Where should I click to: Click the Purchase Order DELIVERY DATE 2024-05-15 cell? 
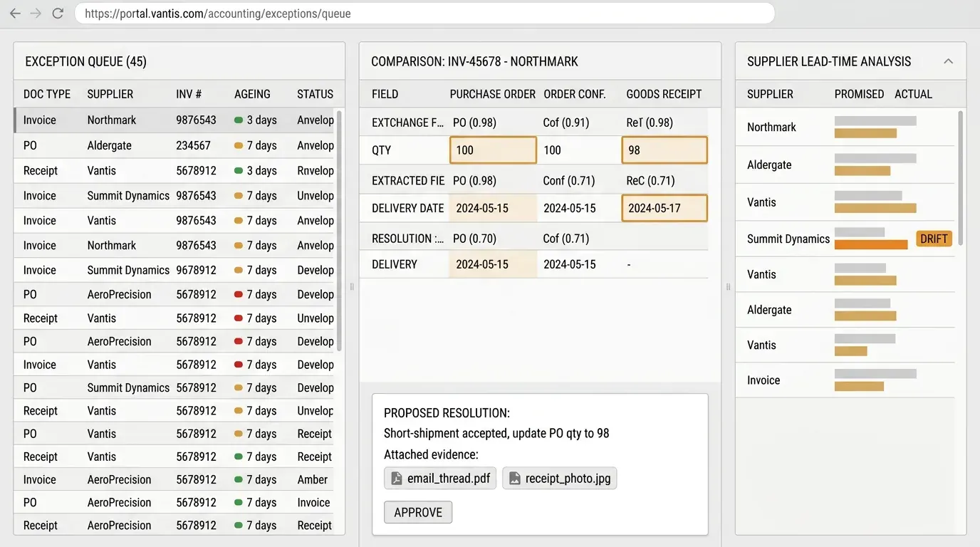click(493, 208)
